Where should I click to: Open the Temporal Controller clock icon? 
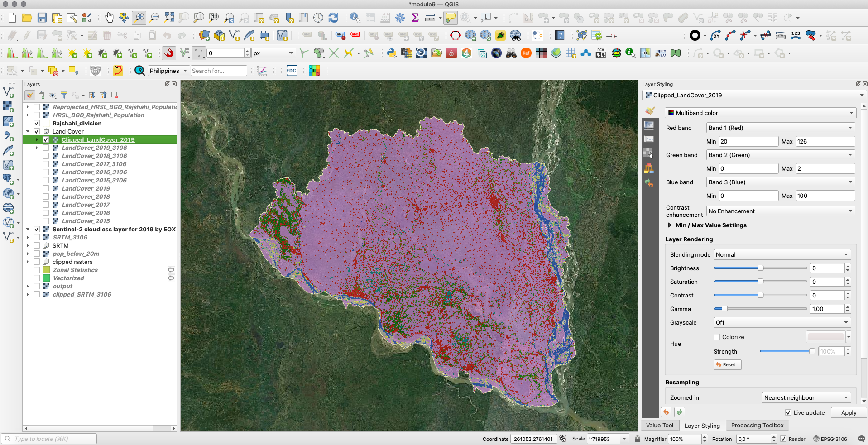(x=318, y=18)
